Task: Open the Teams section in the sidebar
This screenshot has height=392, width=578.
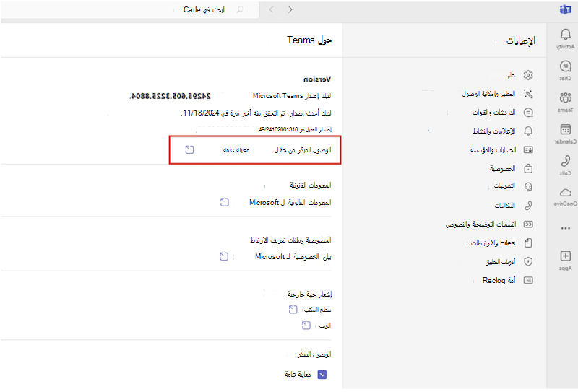Action: coord(566,97)
